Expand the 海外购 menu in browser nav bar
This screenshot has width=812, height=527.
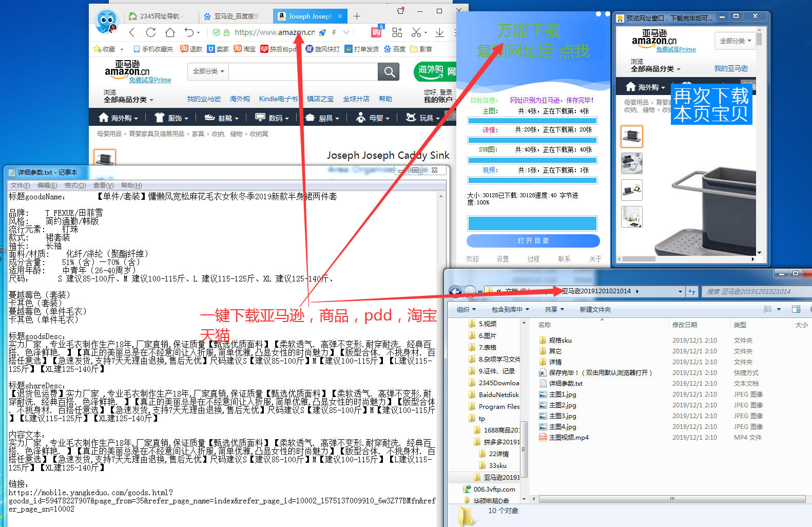coord(118,118)
